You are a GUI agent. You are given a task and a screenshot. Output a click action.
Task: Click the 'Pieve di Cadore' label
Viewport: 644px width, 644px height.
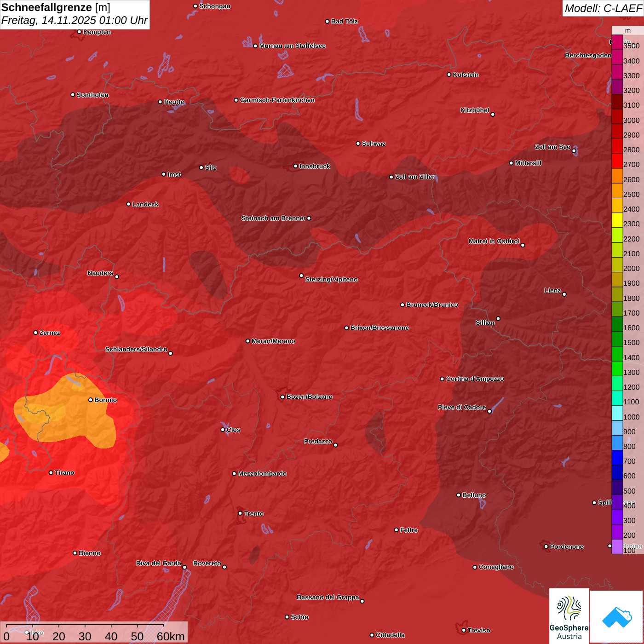coord(462,407)
